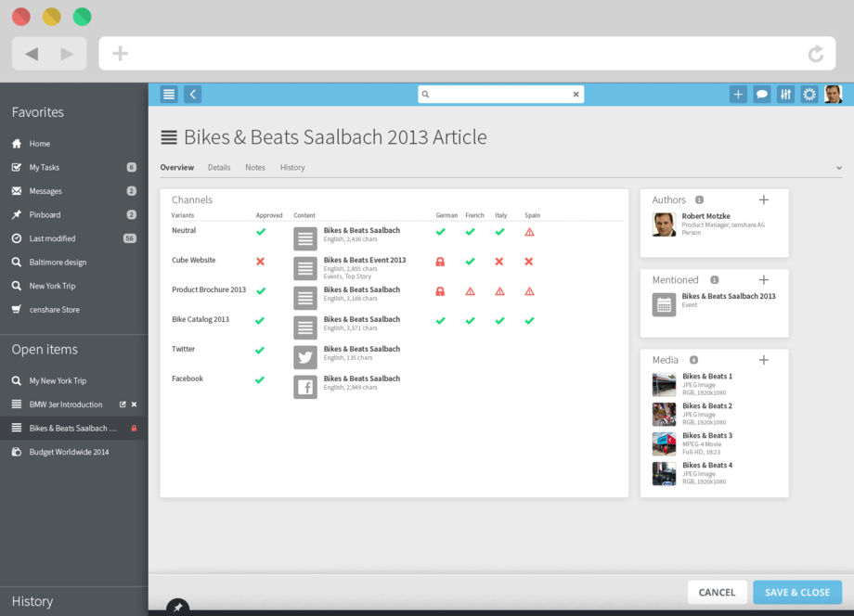The height and width of the screenshot is (616, 854).
Task: Click the gear settings icon in toolbar
Action: pos(809,94)
